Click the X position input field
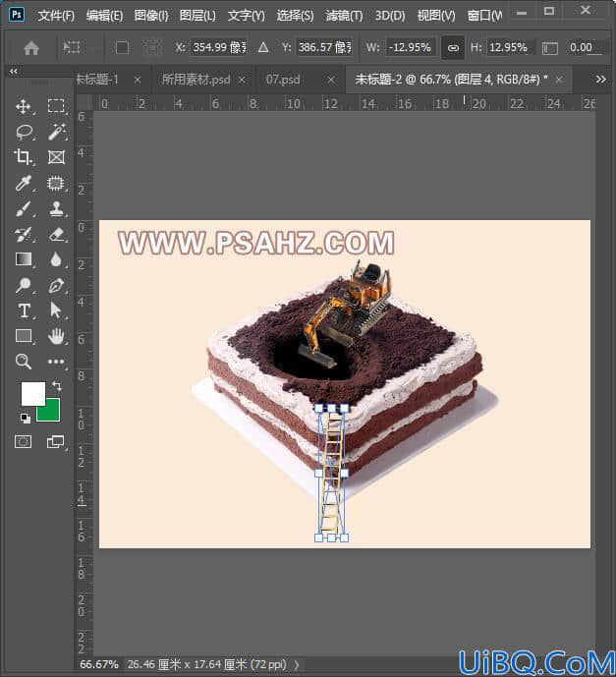This screenshot has width=616, height=677. tap(219, 47)
